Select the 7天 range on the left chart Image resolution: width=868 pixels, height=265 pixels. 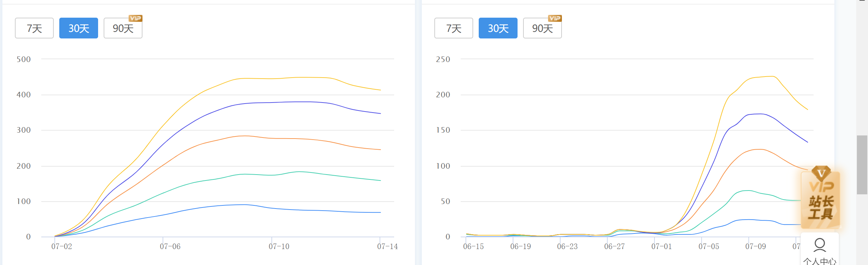point(34,28)
